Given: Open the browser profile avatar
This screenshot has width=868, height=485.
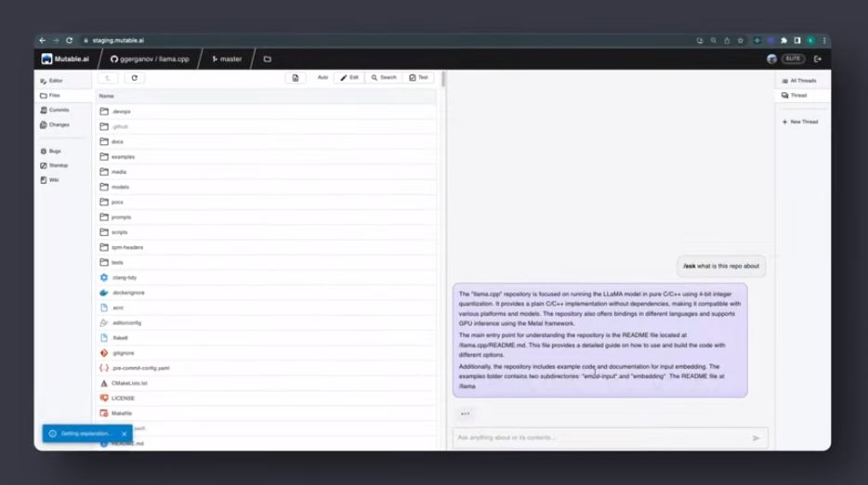Looking at the screenshot, I should click(810, 41).
